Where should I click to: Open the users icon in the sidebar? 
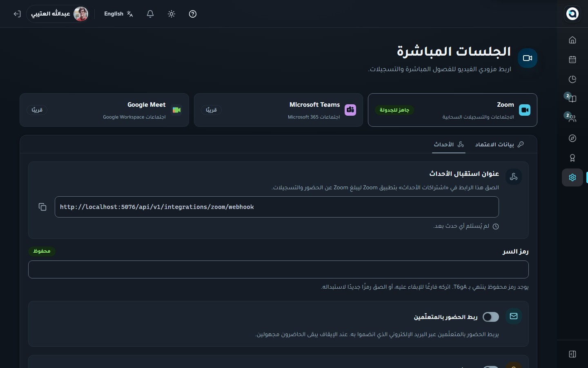(x=572, y=118)
